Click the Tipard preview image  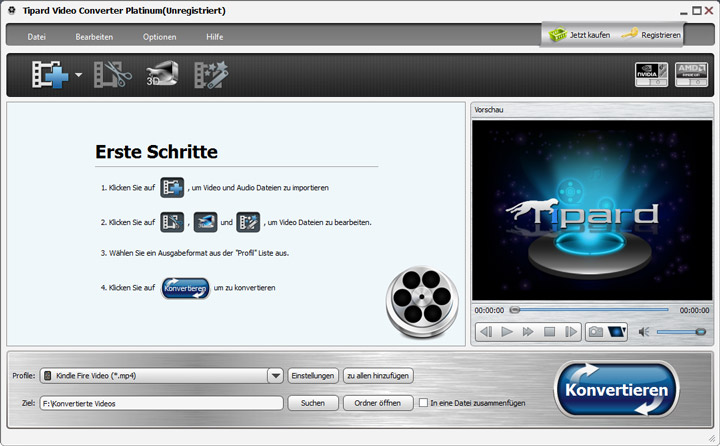592,210
